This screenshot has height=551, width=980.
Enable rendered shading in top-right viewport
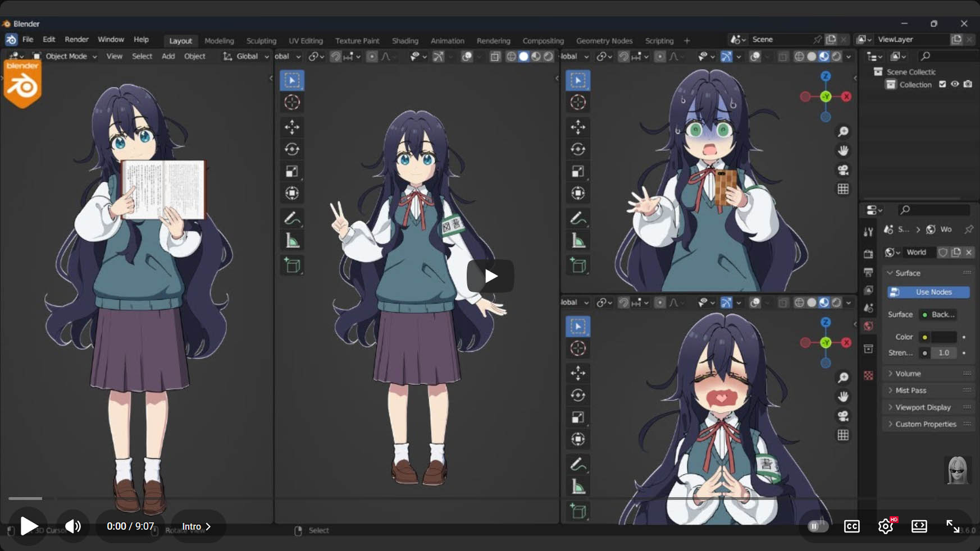pos(836,57)
